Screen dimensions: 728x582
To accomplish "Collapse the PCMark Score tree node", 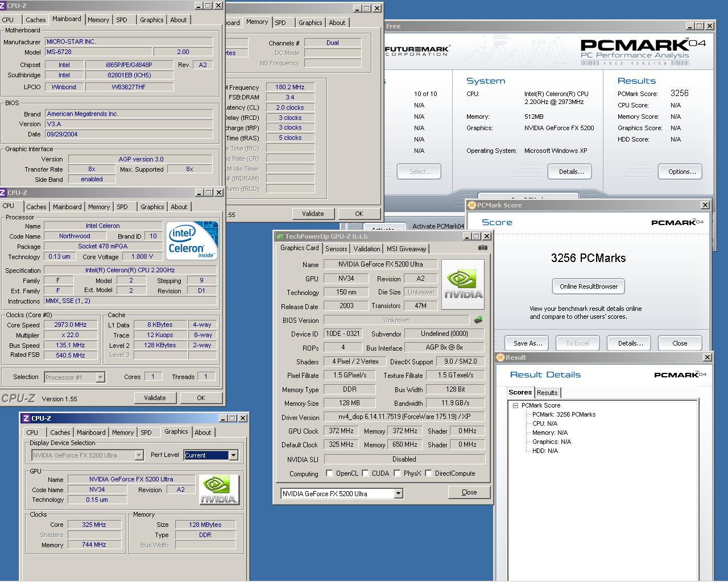I will coord(515,405).
